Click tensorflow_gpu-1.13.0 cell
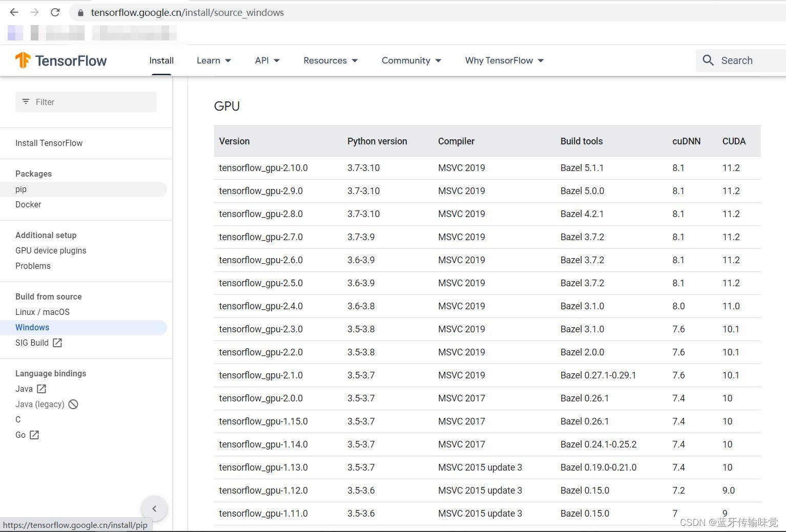The height and width of the screenshot is (532, 786). click(263, 467)
